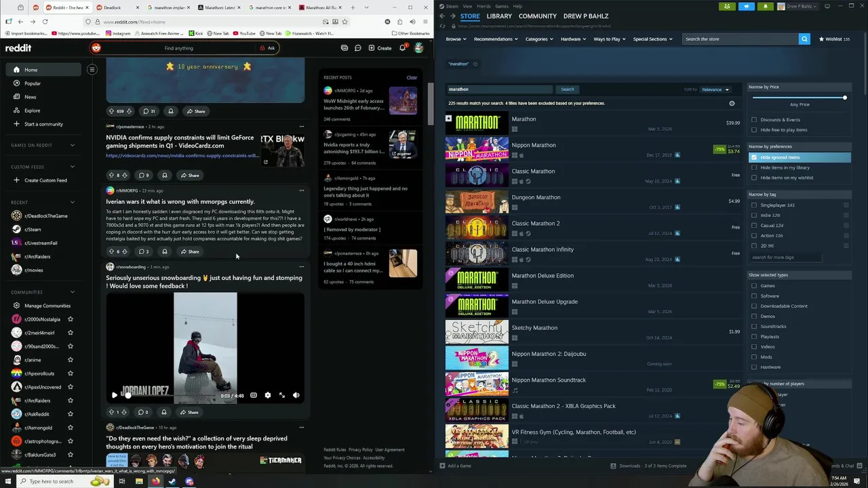Change Sort by Relevance dropdown
This screenshot has width=868, height=488.
click(x=715, y=89)
